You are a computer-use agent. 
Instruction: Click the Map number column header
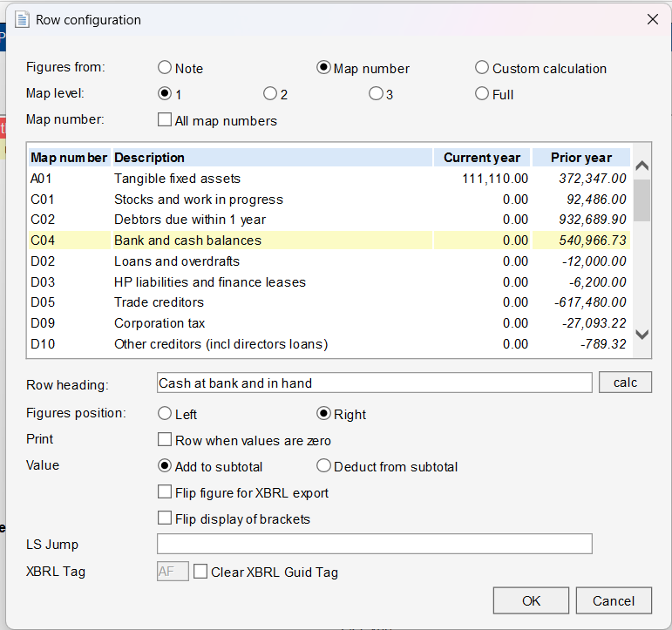[70, 158]
